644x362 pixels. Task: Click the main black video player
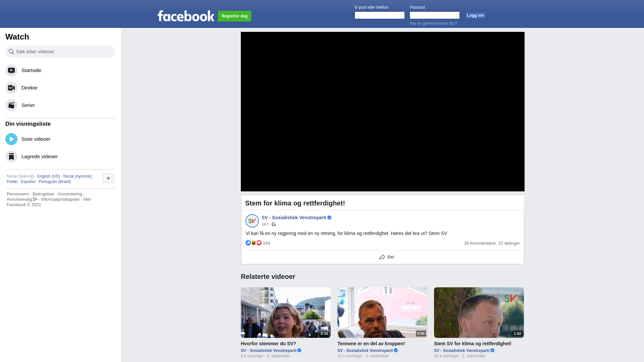point(383,112)
